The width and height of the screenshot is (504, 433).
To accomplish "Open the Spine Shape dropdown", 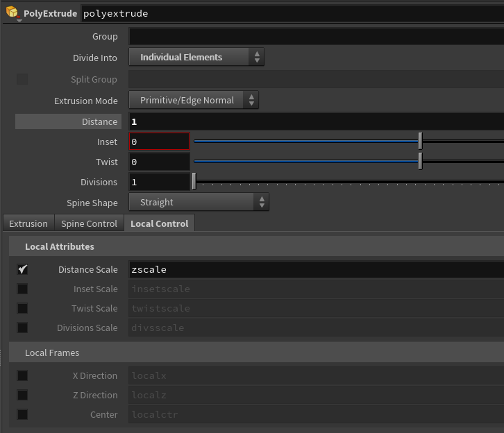I will point(199,202).
